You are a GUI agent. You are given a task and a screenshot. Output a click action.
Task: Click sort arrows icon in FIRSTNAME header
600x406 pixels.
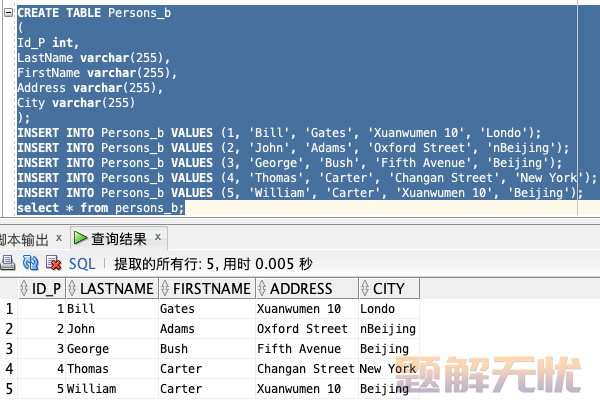tap(165, 289)
